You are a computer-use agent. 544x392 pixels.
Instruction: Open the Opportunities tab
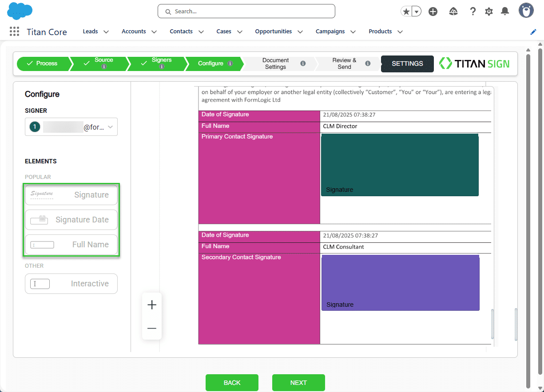pyautogui.click(x=273, y=32)
